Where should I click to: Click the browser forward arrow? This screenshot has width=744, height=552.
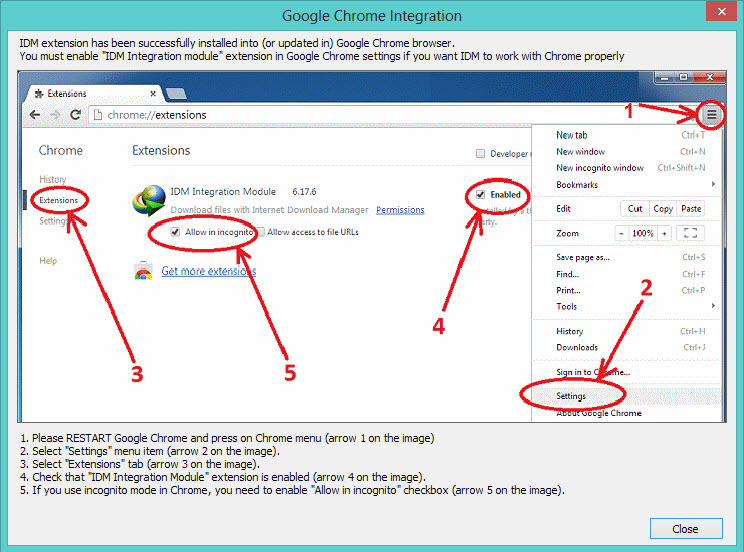pos(54,115)
